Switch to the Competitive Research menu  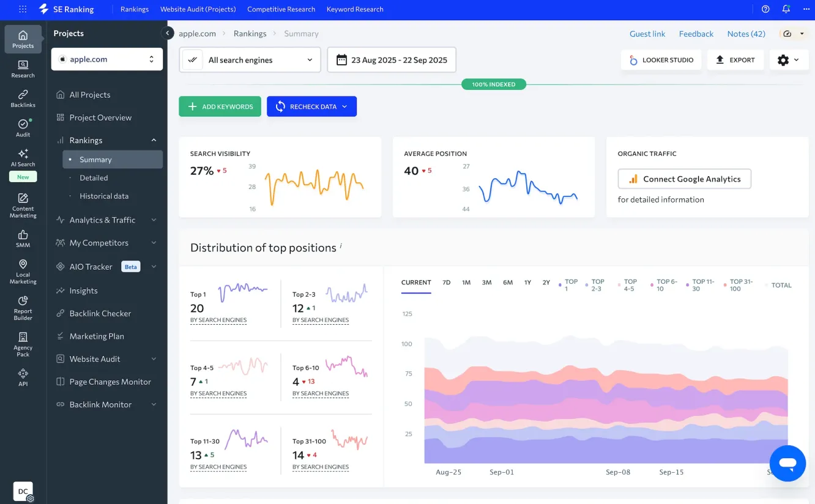tap(281, 9)
